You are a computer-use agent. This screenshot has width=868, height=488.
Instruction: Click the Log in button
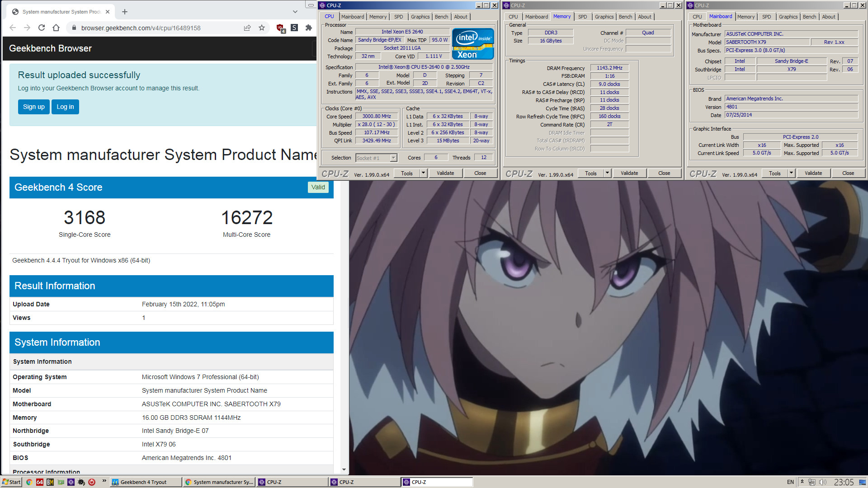click(65, 107)
